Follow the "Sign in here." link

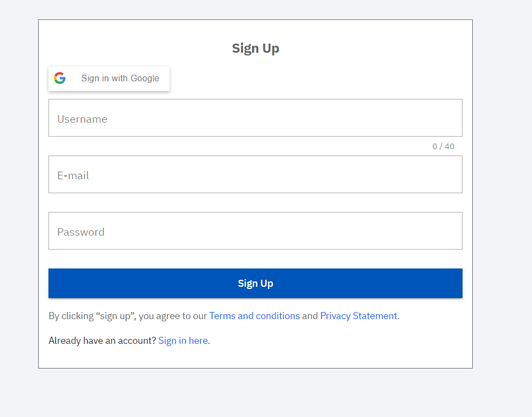click(x=184, y=341)
